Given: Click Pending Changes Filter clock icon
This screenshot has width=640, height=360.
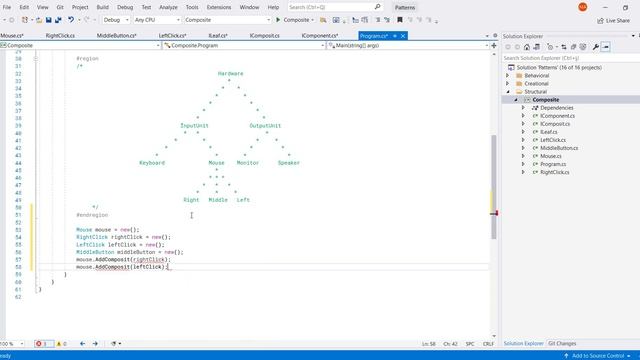Looking at the screenshot, I should pyautogui.click(x=550, y=47).
